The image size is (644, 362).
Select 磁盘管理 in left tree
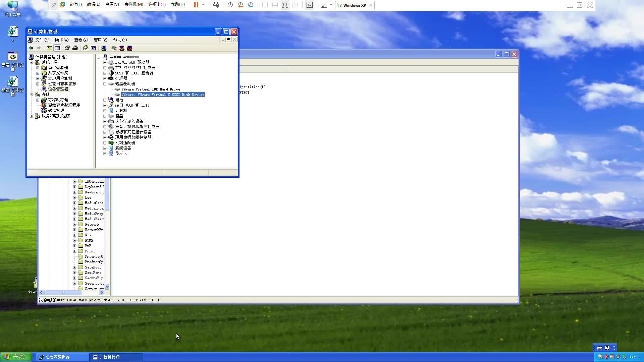click(56, 111)
